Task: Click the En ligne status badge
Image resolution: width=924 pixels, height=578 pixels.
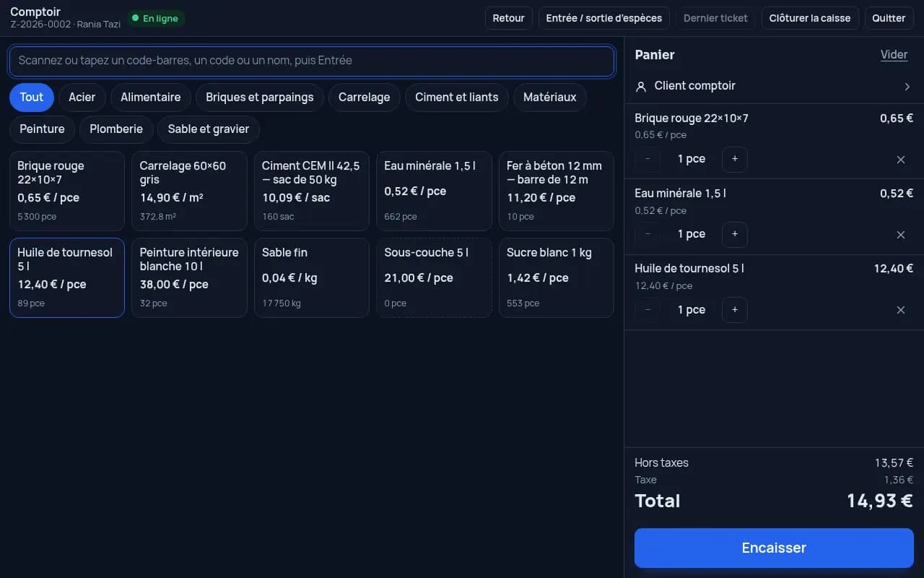Action: pyautogui.click(x=156, y=19)
